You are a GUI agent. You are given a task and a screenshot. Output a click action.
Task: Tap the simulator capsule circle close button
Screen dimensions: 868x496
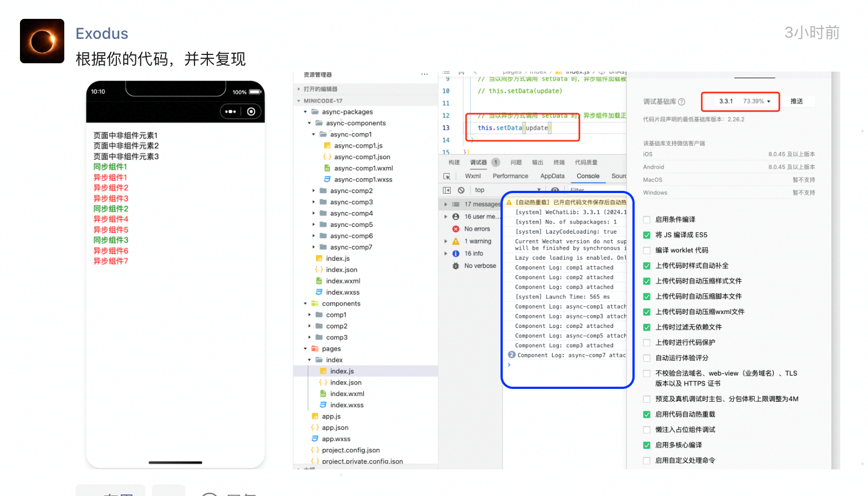(x=251, y=112)
